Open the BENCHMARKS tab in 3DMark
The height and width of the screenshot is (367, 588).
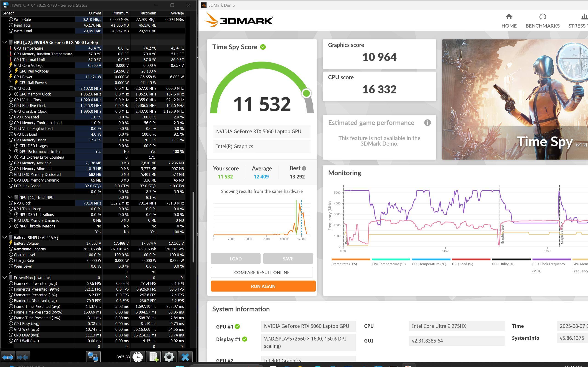(542, 21)
